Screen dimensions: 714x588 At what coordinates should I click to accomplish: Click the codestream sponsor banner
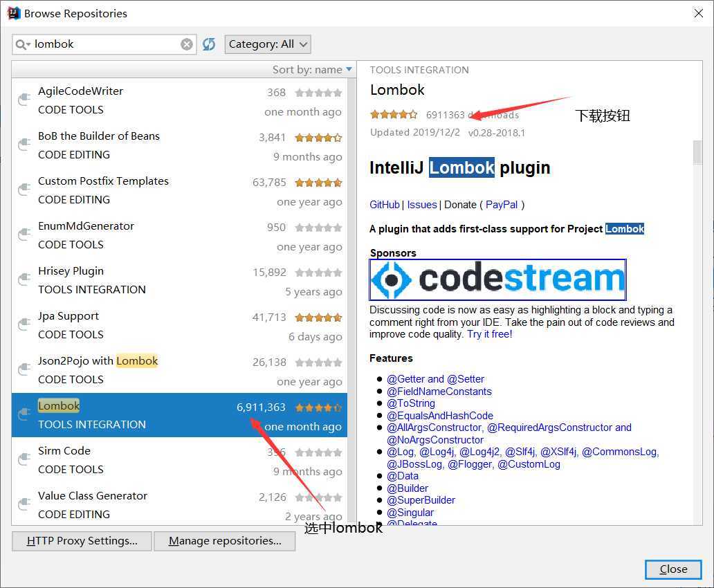[497, 279]
